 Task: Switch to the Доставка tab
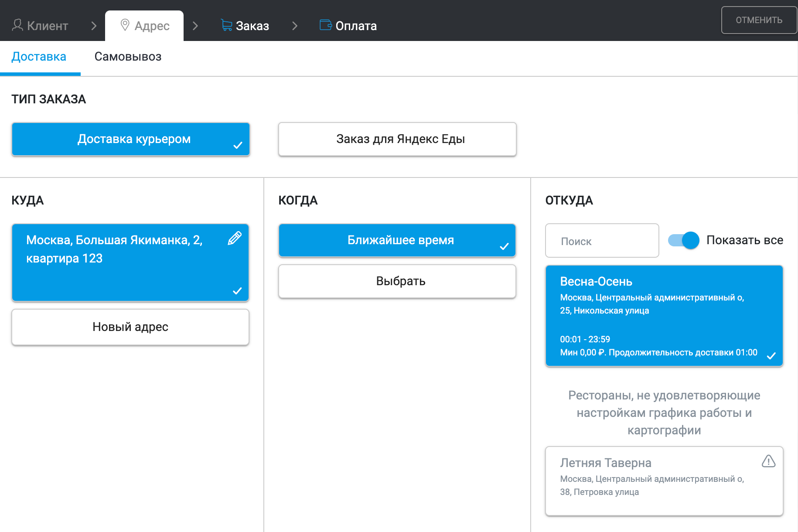(39, 57)
